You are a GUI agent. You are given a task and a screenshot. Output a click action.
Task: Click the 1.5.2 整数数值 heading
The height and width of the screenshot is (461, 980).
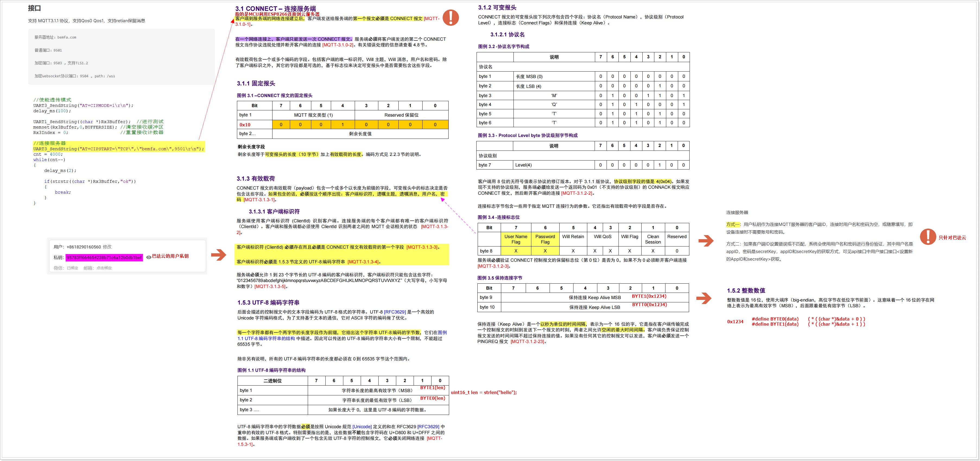pos(746,291)
